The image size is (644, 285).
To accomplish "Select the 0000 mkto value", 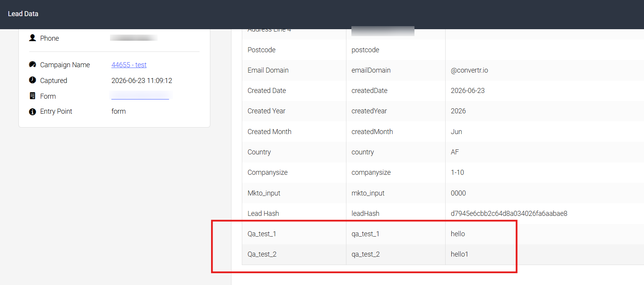I will (458, 193).
